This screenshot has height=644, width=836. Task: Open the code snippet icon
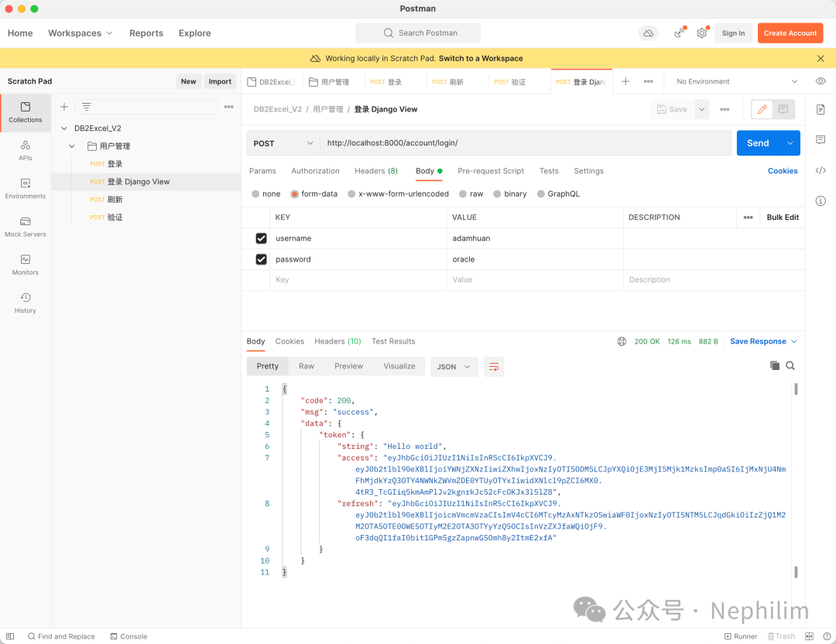821,170
